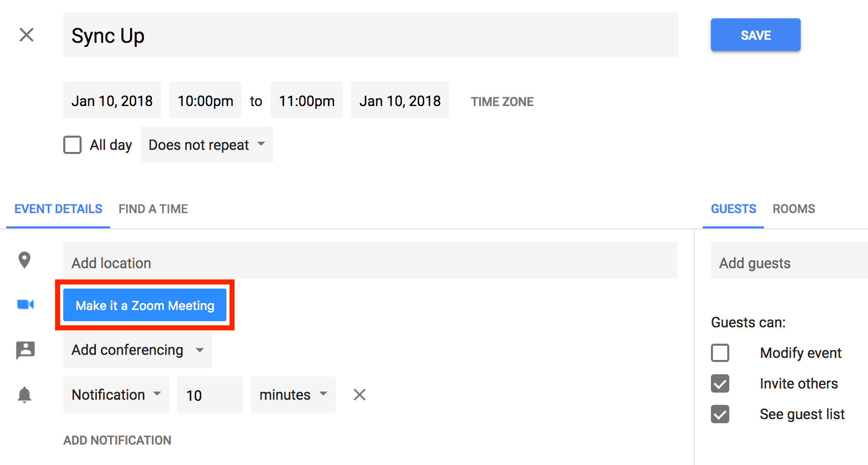This screenshot has height=465, width=868.
Task: Disable the Invite others permission
Action: tap(720, 383)
